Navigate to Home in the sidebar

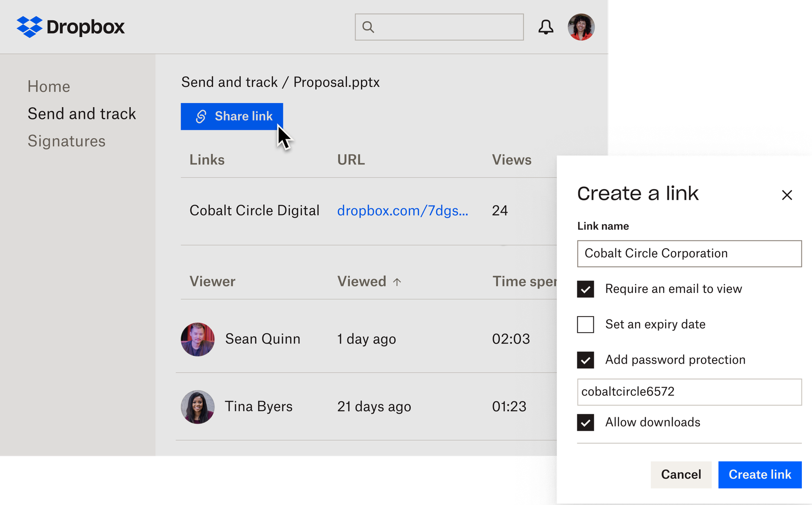(49, 86)
